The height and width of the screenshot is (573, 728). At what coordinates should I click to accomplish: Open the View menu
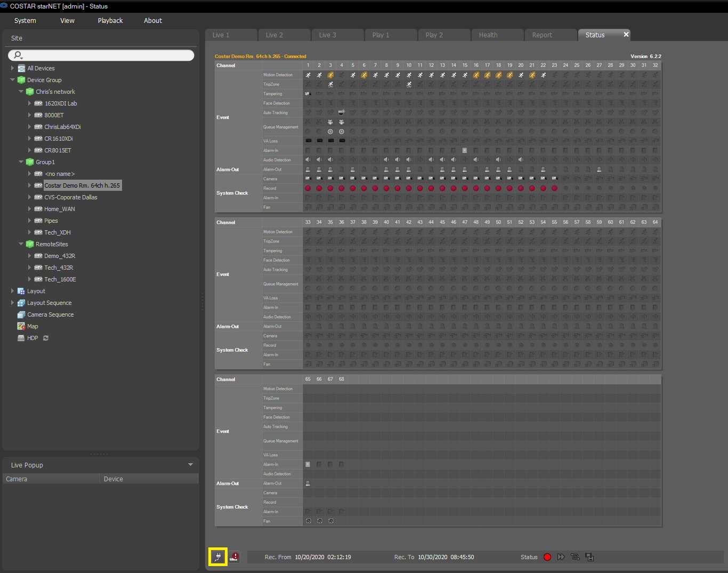click(68, 20)
